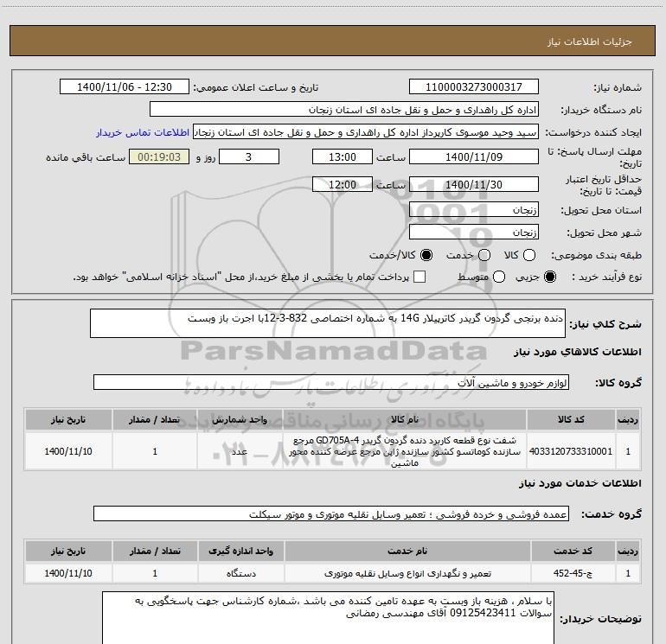Screen dimensions: 666x644
Task: Click the delivery province field زنجان
Action: click(x=474, y=210)
